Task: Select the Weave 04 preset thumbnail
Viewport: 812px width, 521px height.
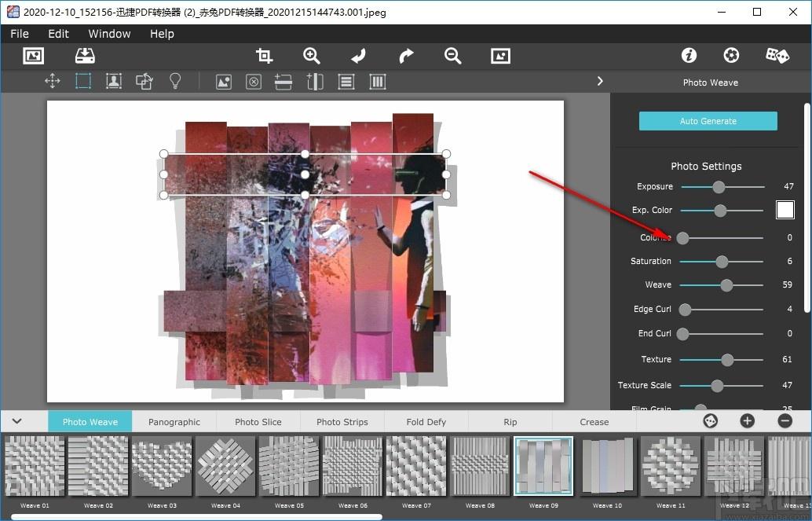Action: [226, 467]
